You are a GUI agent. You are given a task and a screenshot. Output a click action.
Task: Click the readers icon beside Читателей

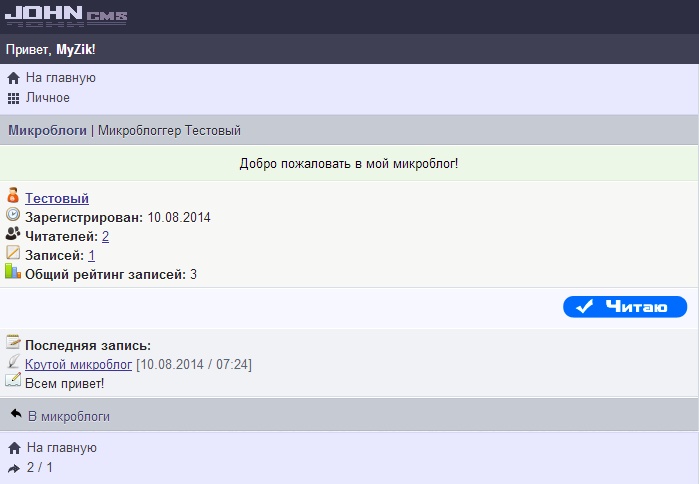pyautogui.click(x=13, y=234)
